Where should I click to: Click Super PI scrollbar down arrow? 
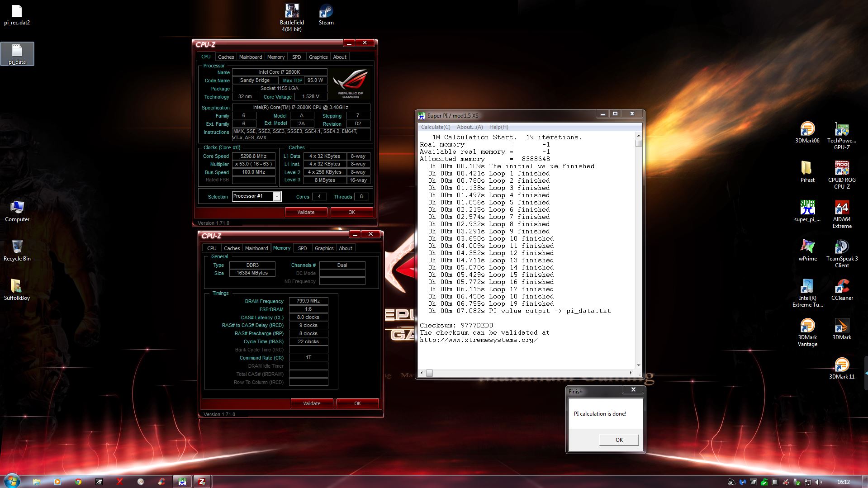[638, 365]
